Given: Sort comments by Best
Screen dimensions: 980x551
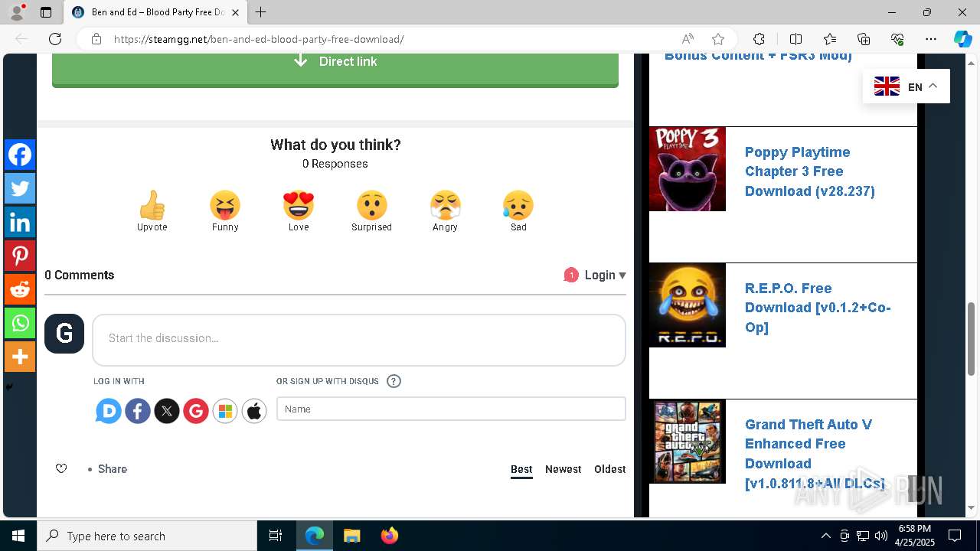Looking at the screenshot, I should (x=521, y=469).
